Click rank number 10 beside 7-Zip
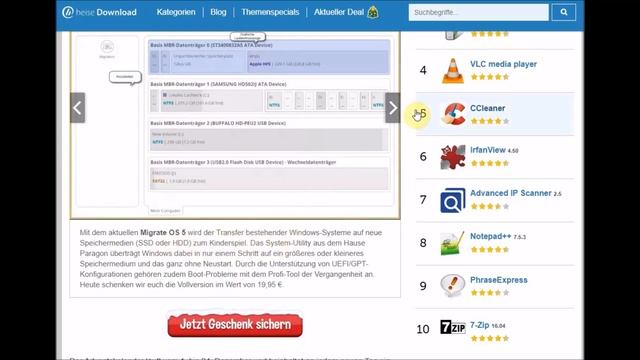This screenshot has width=640, height=360. (423, 329)
